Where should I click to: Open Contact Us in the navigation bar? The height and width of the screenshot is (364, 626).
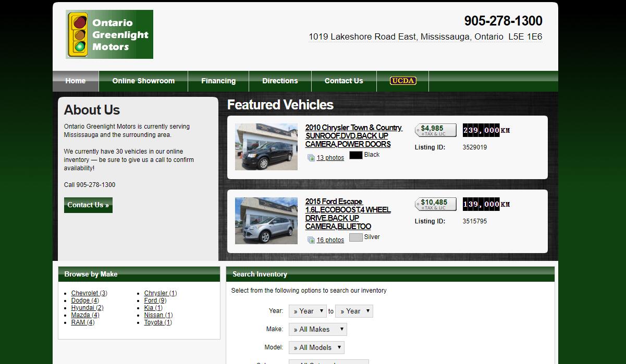pyautogui.click(x=344, y=81)
